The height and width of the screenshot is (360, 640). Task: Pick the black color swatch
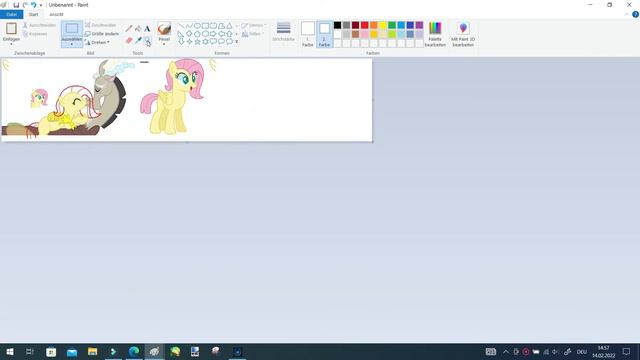click(x=338, y=25)
